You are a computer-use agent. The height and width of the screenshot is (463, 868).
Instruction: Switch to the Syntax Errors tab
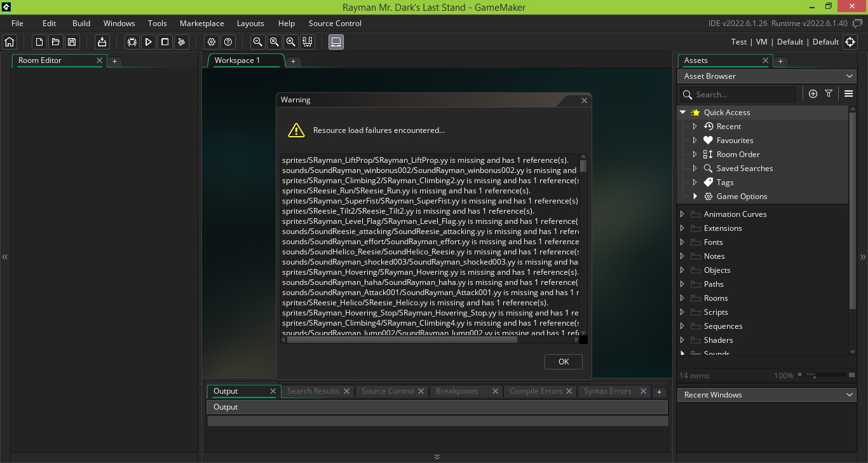pyautogui.click(x=607, y=391)
